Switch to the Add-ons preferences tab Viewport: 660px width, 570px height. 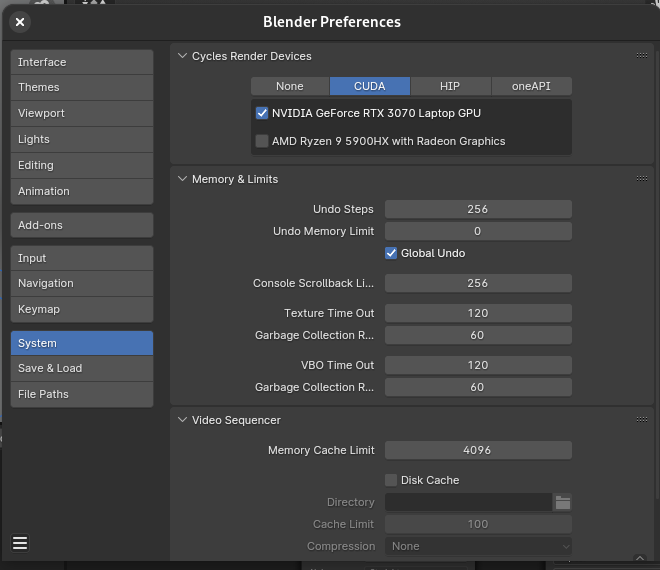[81, 225]
